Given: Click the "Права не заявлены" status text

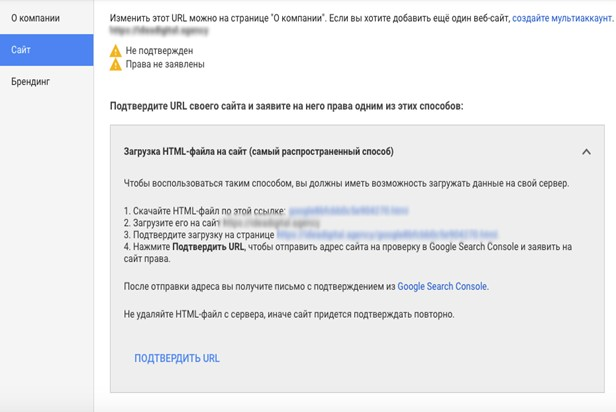Looking at the screenshot, I should [166, 64].
